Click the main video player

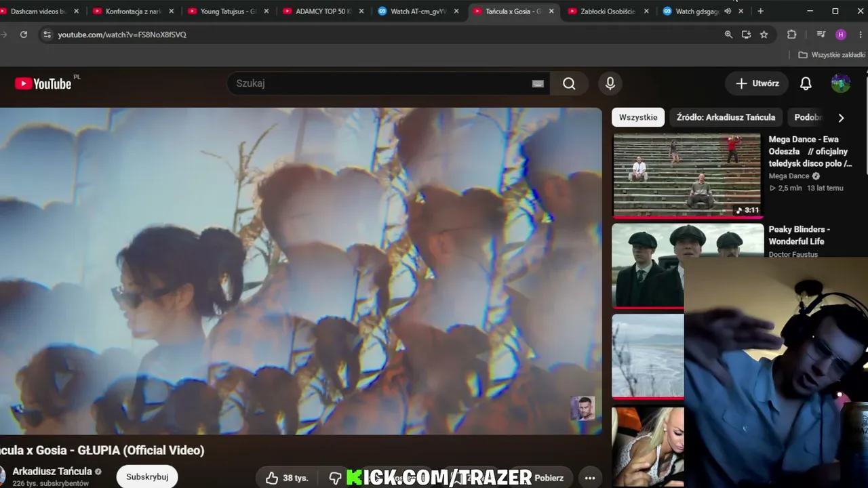[x=300, y=271]
